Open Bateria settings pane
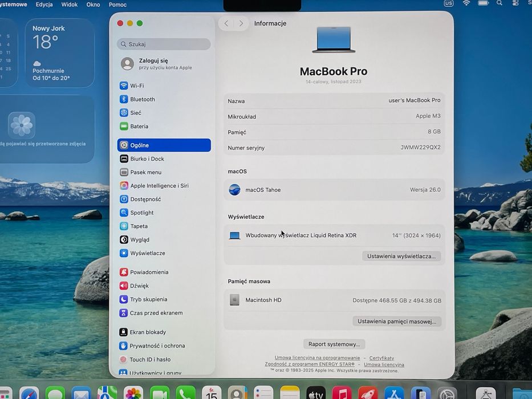Image resolution: width=532 pixels, height=399 pixels. pyautogui.click(x=134, y=126)
